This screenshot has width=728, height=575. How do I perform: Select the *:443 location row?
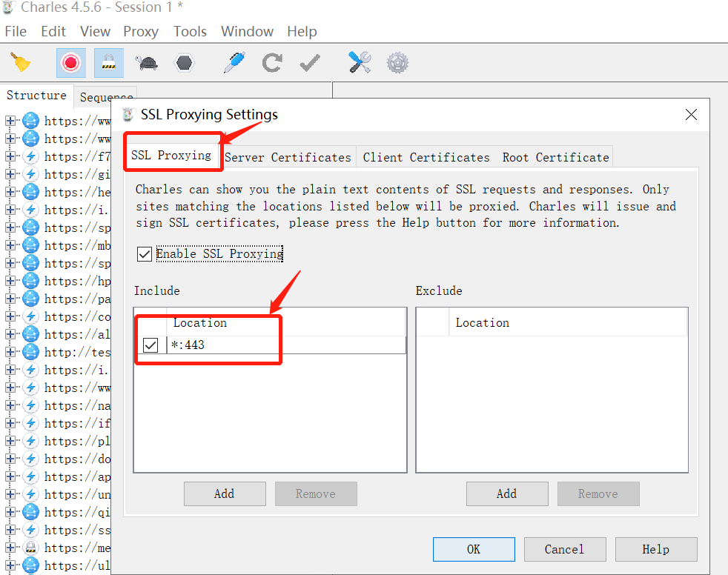tap(270, 345)
